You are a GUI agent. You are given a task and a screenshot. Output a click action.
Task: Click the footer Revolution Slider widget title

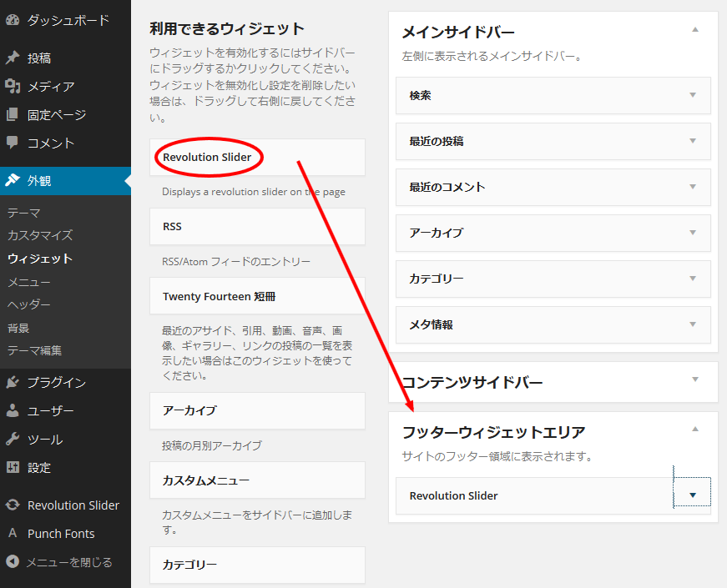pos(453,495)
